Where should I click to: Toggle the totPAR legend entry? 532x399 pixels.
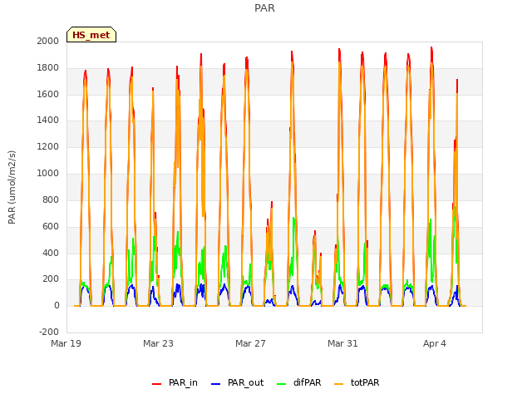point(357,382)
